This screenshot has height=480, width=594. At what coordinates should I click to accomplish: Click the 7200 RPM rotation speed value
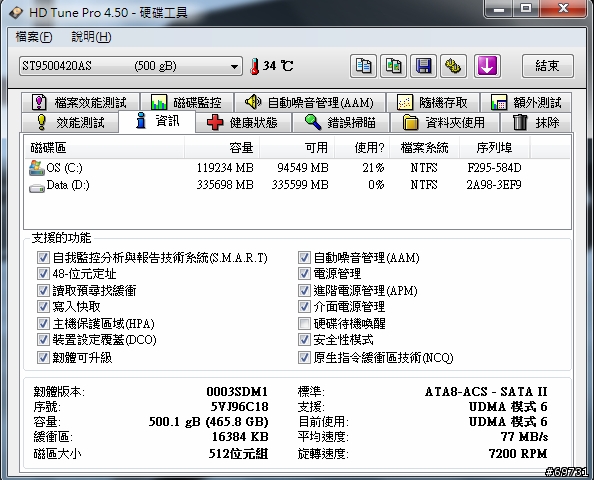[x=518, y=453]
